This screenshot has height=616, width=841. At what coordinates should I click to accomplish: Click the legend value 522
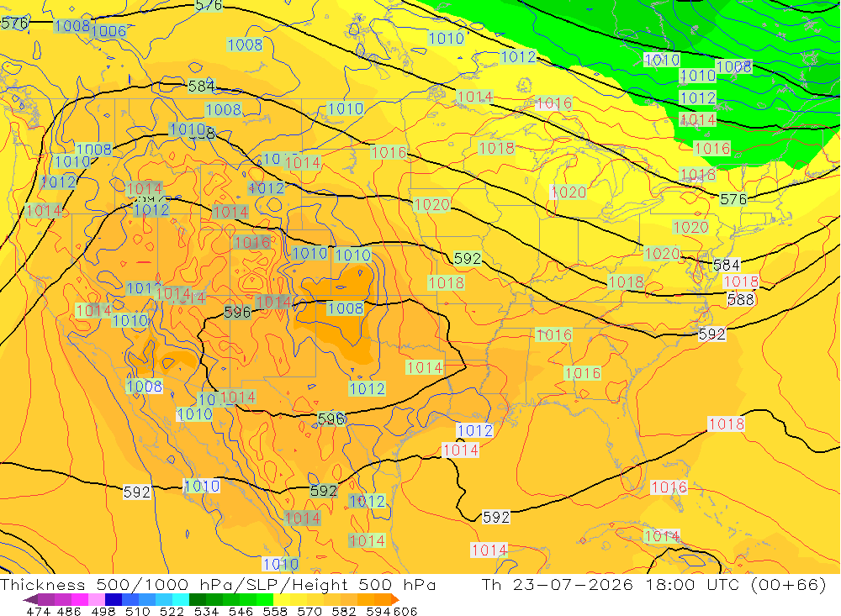pyautogui.click(x=172, y=611)
